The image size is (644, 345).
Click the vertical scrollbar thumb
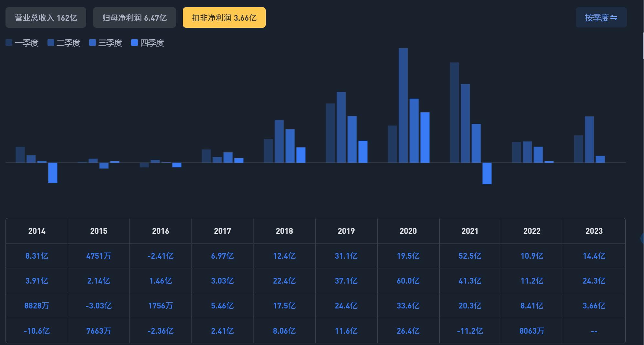(643, 46)
